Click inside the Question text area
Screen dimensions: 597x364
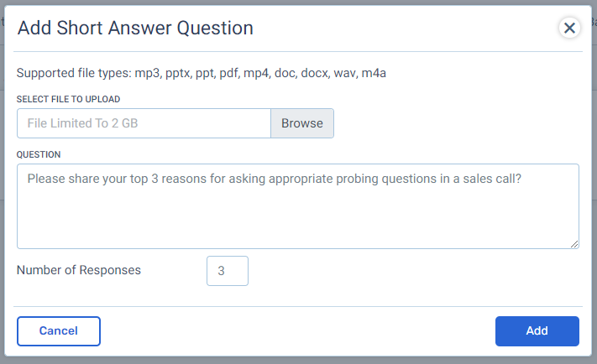click(298, 206)
